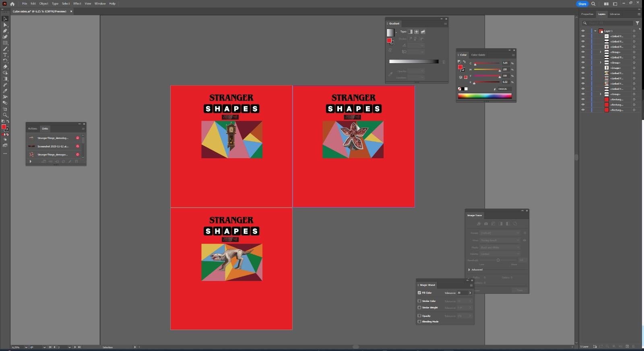
Task: Switch to the Actions panel tab
Action: 33,128
